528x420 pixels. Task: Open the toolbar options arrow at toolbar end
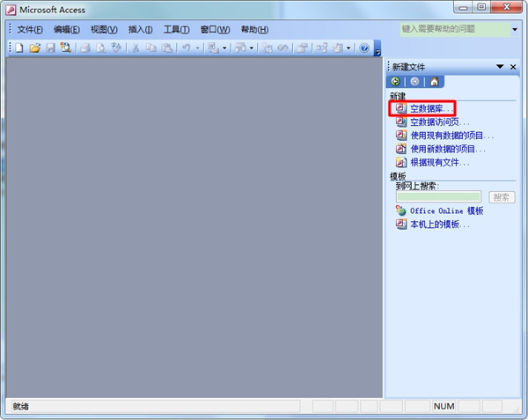point(378,48)
